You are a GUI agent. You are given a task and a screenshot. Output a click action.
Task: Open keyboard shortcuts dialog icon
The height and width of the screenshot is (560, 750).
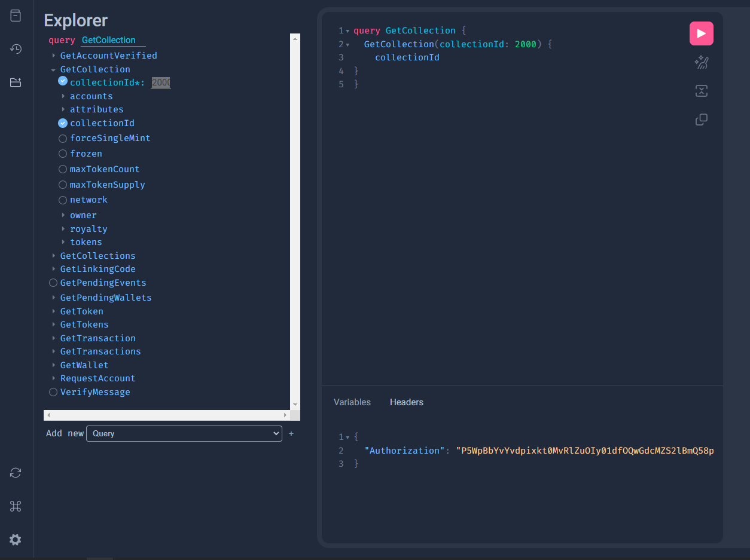(x=16, y=506)
